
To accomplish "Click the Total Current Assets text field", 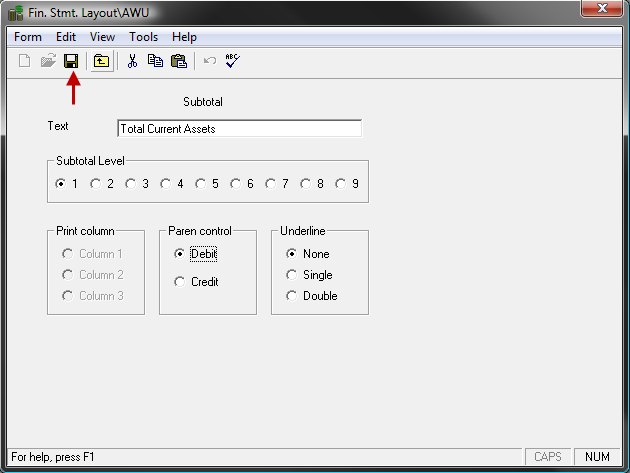I will (239, 129).
